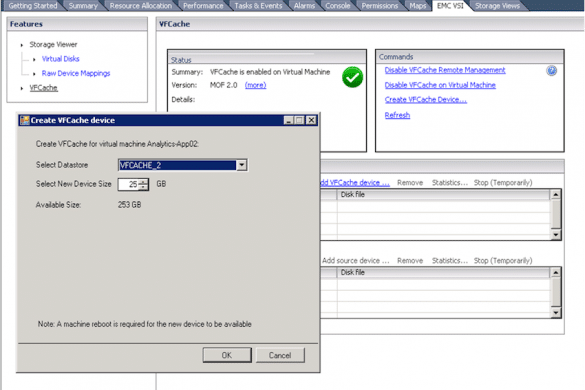Close the Create VFCache device dialog
Image resolution: width=585 pixels, height=390 pixels.
point(311,120)
